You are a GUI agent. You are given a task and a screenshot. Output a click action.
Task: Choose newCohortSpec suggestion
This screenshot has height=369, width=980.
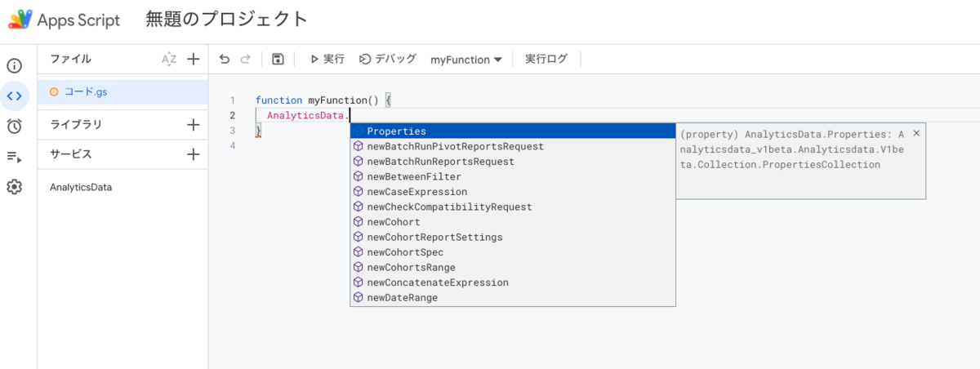pos(513,252)
